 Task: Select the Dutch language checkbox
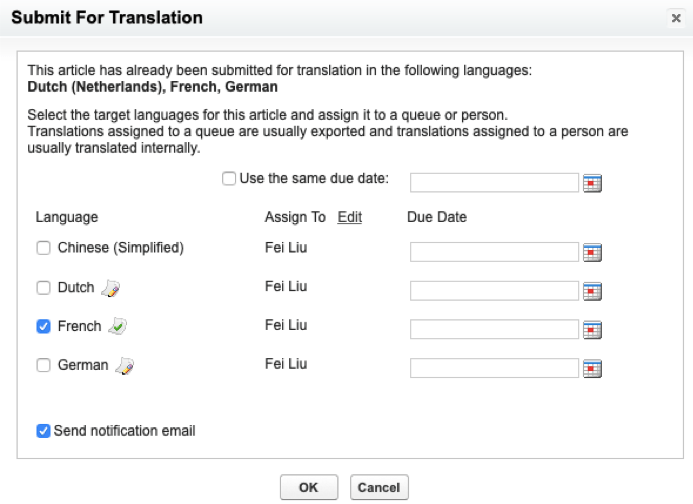[43, 288]
